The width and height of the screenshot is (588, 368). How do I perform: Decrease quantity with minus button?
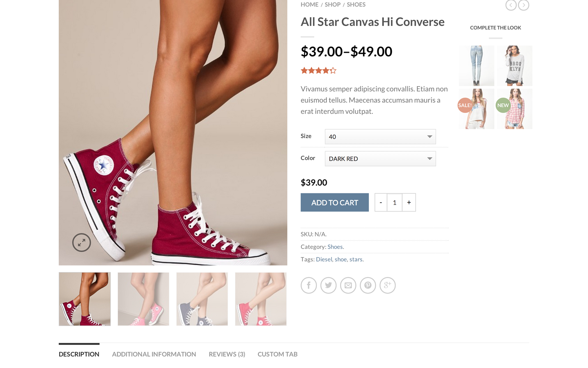click(x=381, y=202)
